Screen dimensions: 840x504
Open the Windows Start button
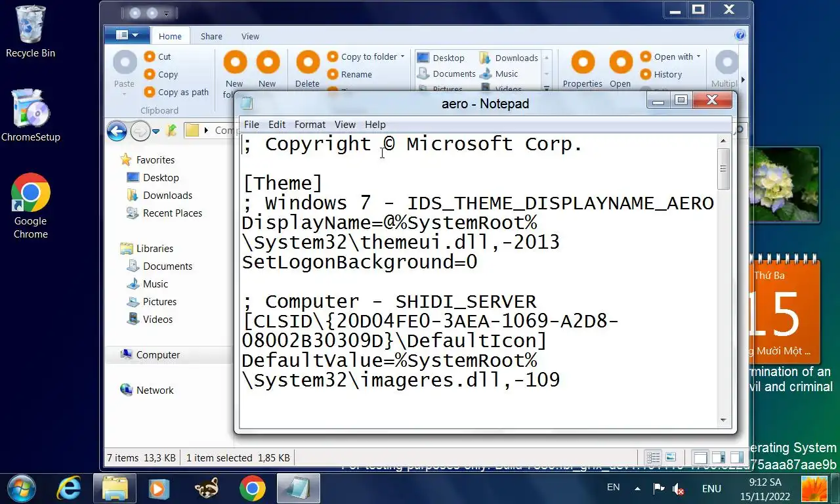[22, 488]
